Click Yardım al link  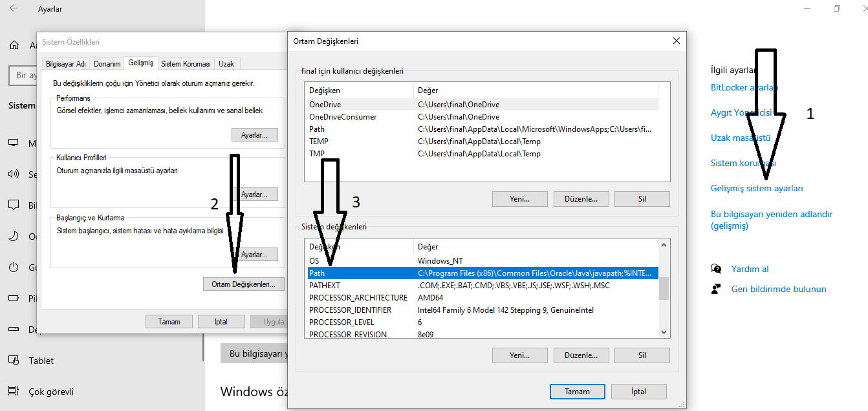(750, 269)
